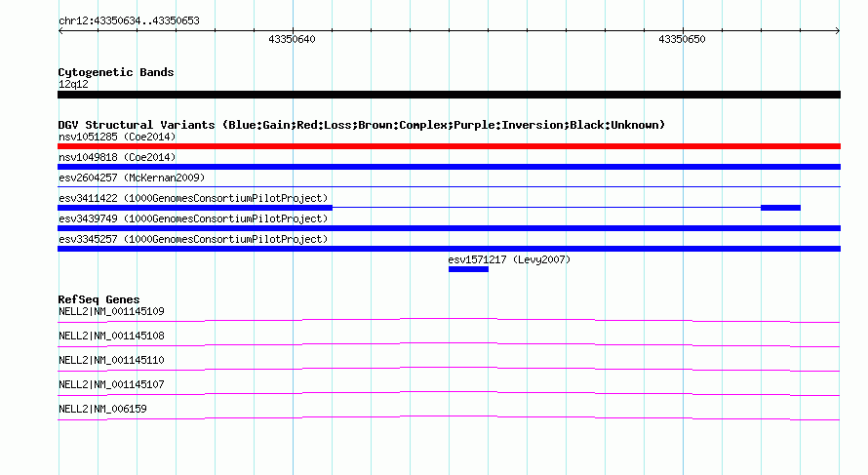
Task: Open gene NELL2|NM_001145110 label
Action: [111, 361]
